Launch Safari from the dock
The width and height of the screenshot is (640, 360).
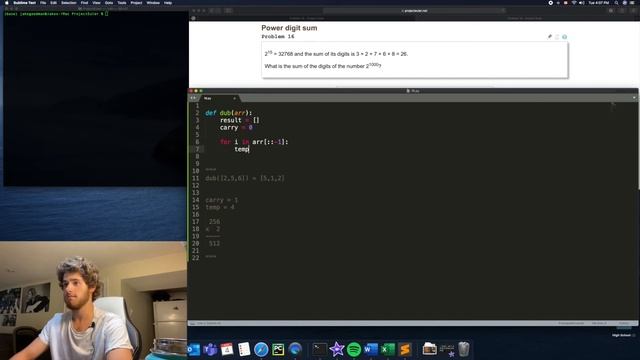pyautogui.click(x=261, y=349)
